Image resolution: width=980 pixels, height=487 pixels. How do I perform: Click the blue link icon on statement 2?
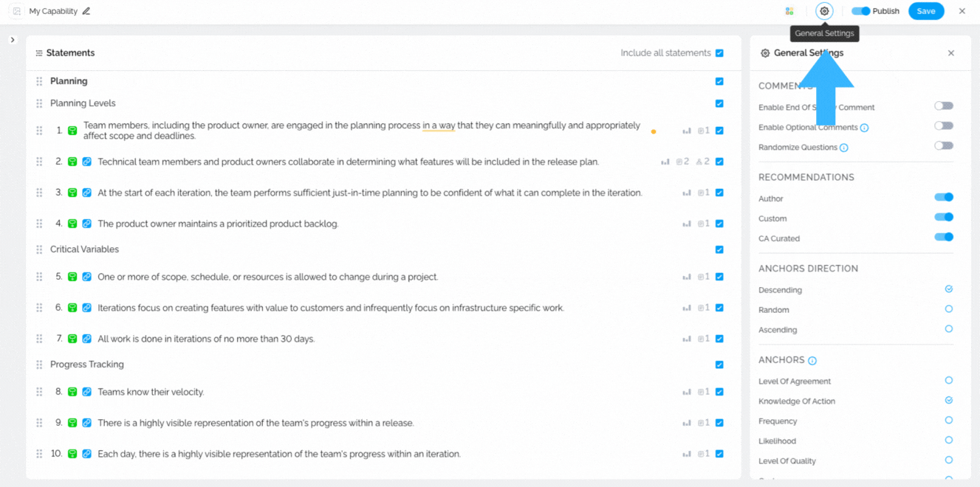tap(86, 162)
